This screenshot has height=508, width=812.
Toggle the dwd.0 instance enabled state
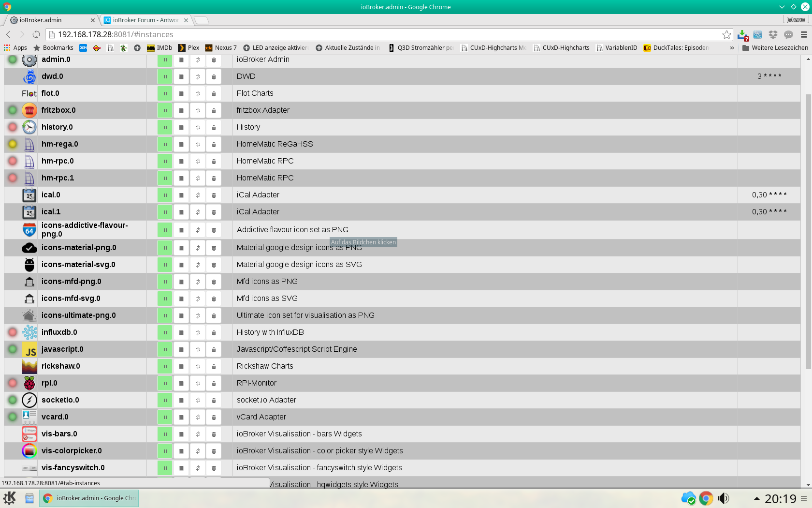point(165,76)
